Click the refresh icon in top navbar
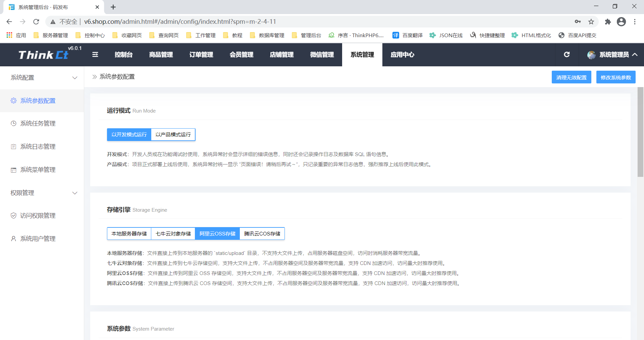Image resolution: width=644 pixels, height=340 pixels. 567,55
